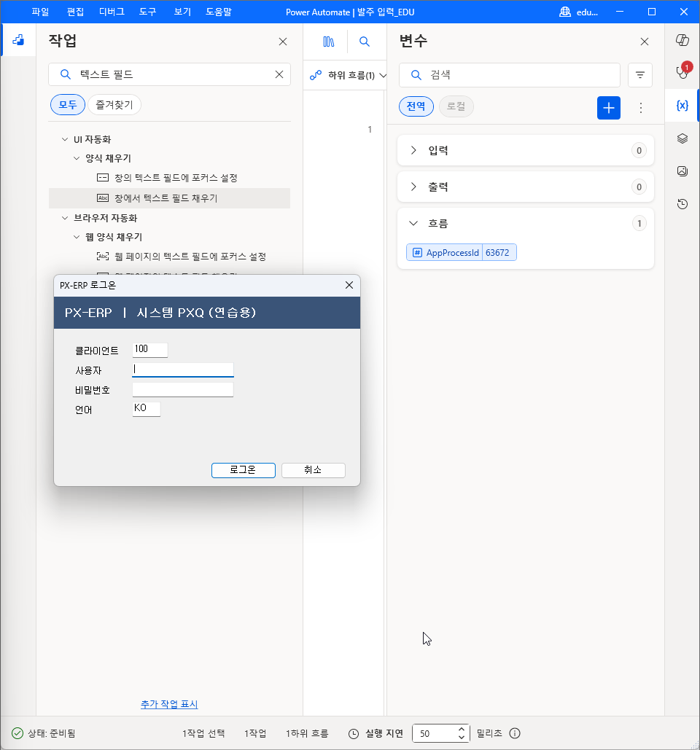The width and height of the screenshot is (700, 750).
Task: Click the 비밀번호 input field
Action: tap(183, 389)
